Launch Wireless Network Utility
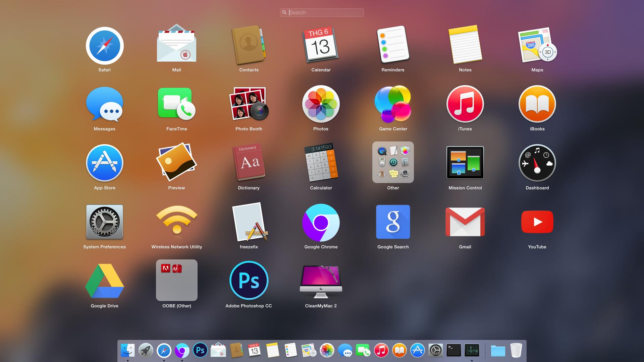 [x=177, y=222]
